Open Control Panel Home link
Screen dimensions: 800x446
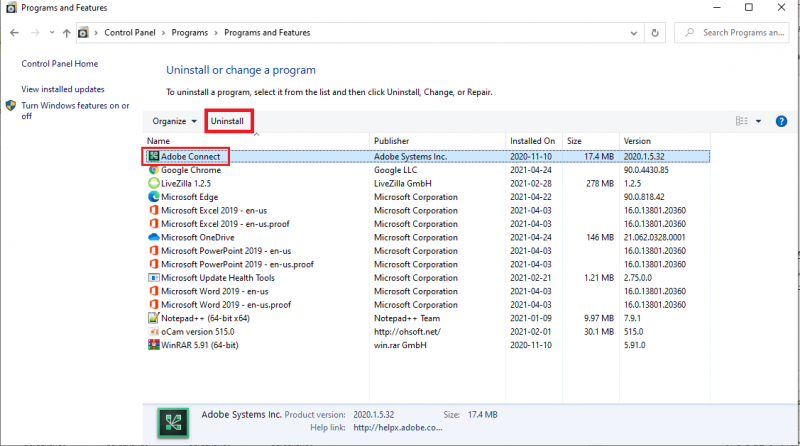coord(60,64)
